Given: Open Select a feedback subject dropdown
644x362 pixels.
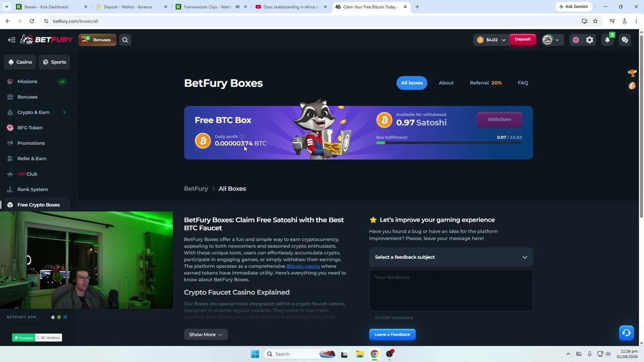Looking at the screenshot, I should (451, 257).
